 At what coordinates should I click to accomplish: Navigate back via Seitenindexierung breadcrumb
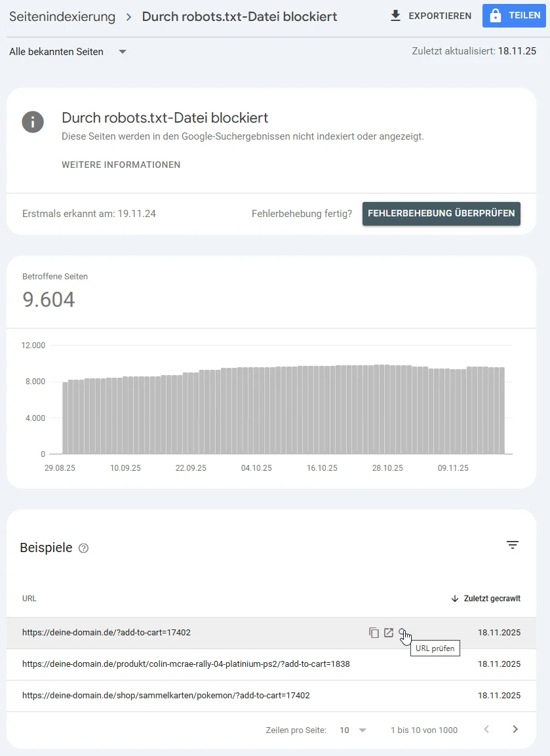62,16
